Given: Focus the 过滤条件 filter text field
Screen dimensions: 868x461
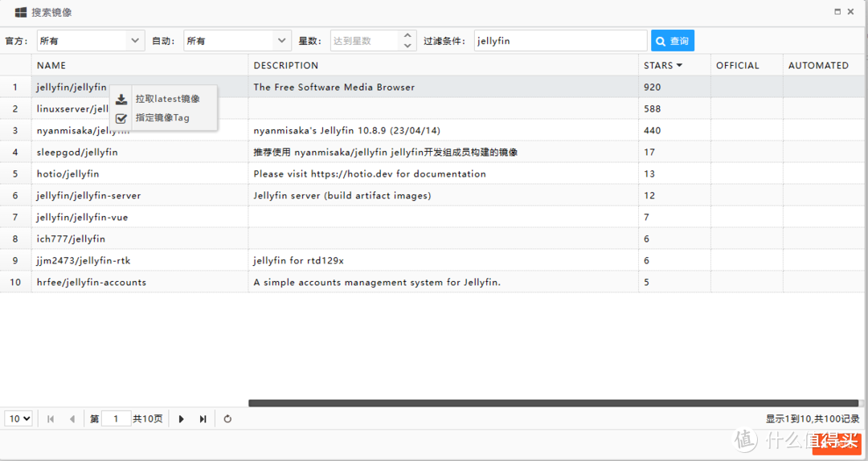Looking at the screenshot, I should 560,41.
